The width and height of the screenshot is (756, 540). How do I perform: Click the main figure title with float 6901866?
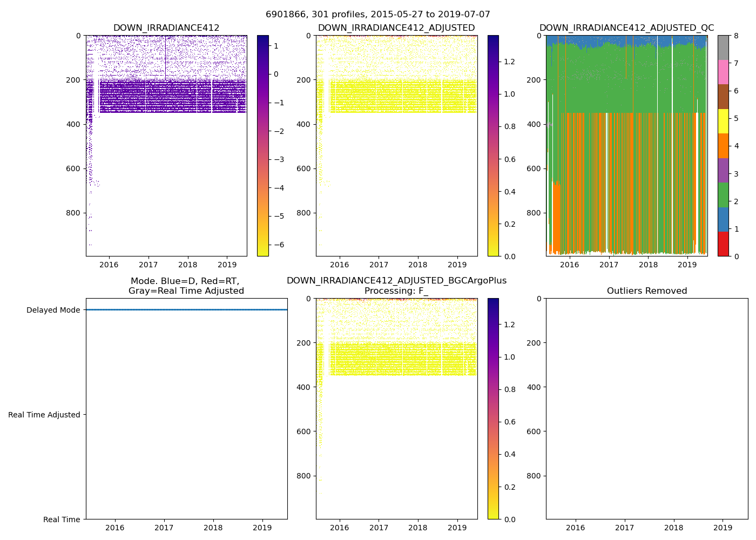coord(377,15)
